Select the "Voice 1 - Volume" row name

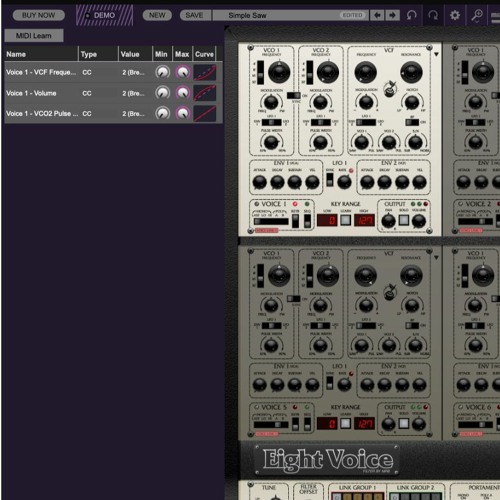(31, 93)
